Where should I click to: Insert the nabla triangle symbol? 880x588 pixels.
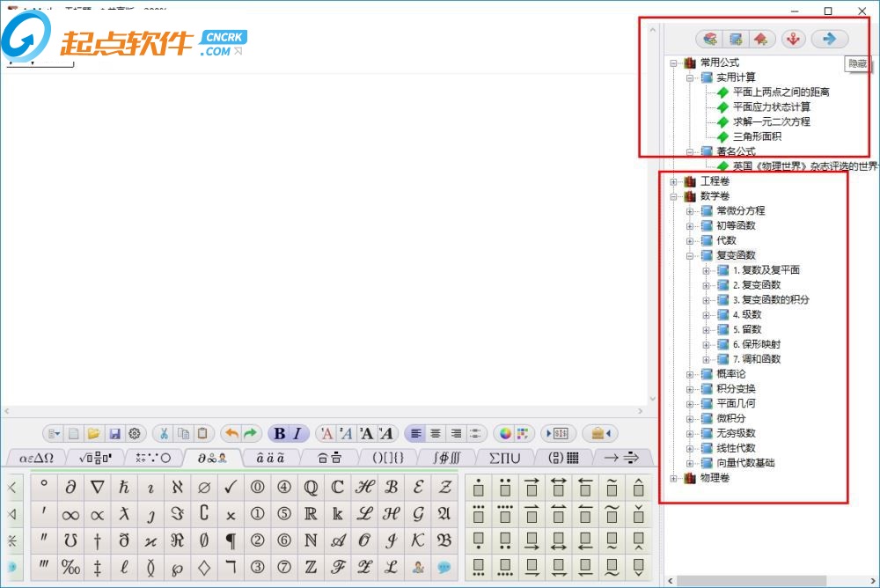pos(97,487)
